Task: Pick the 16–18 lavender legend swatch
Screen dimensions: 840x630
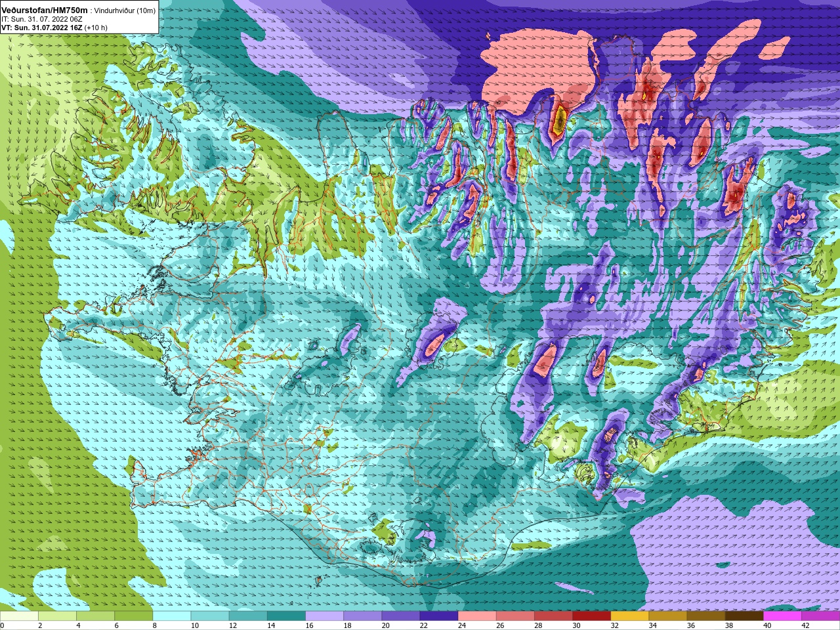Action: (324, 616)
